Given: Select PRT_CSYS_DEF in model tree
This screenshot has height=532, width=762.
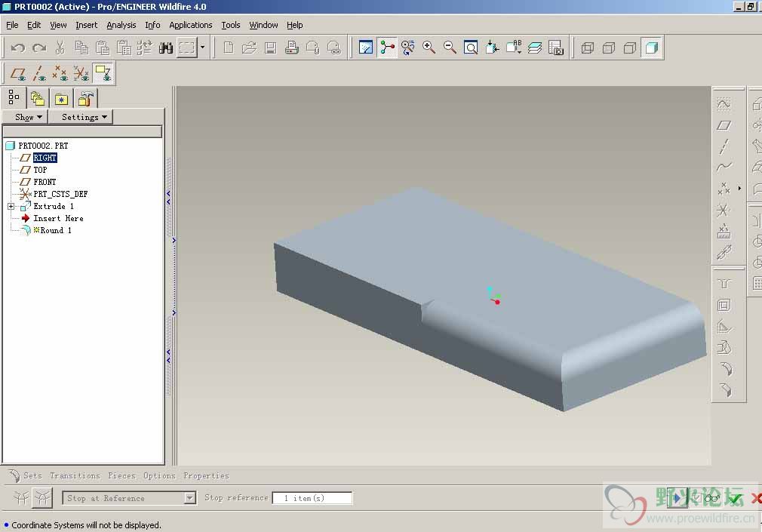Looking at the screenshot, I should pos(60,194).
